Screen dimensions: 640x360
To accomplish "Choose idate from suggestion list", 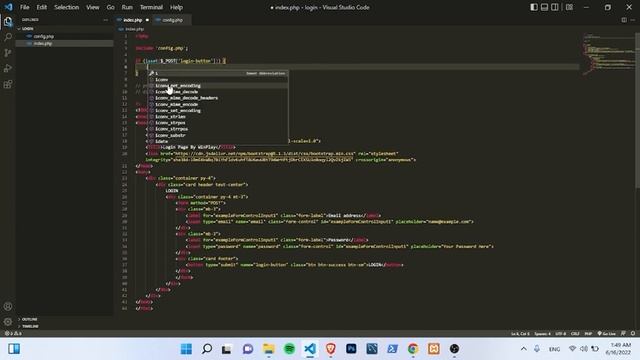I will coord(218,141).
